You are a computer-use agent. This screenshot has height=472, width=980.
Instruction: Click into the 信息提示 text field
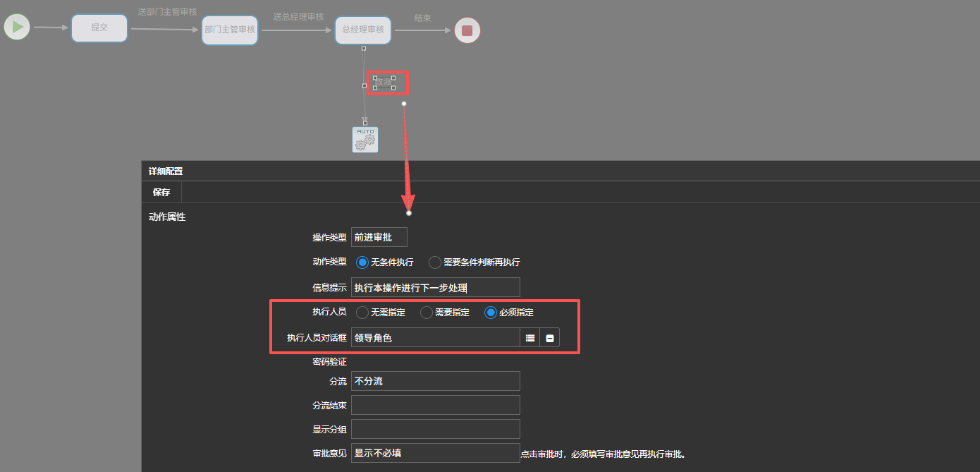[435, 287]
